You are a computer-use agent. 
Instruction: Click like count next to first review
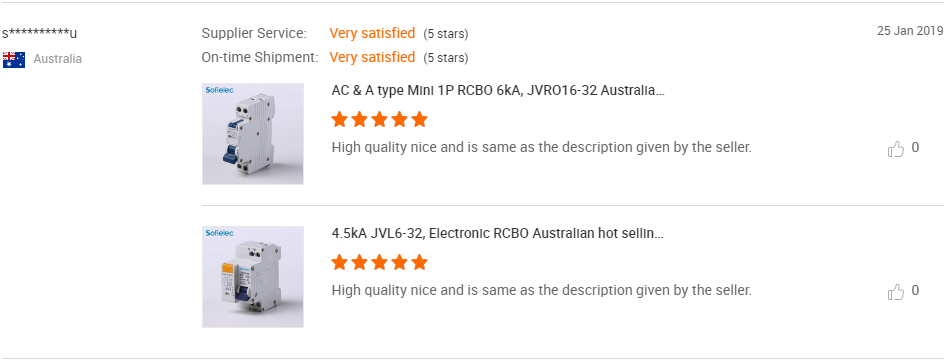click(915, 147)
